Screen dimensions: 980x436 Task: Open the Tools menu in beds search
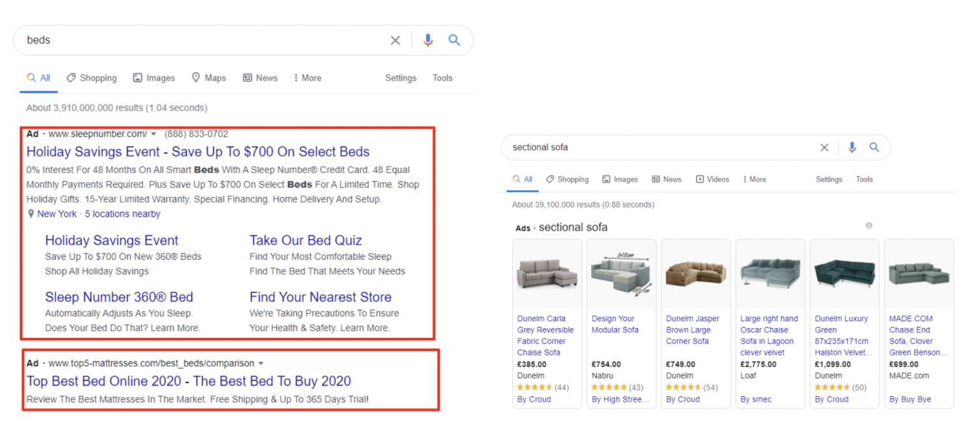[442, 77]
